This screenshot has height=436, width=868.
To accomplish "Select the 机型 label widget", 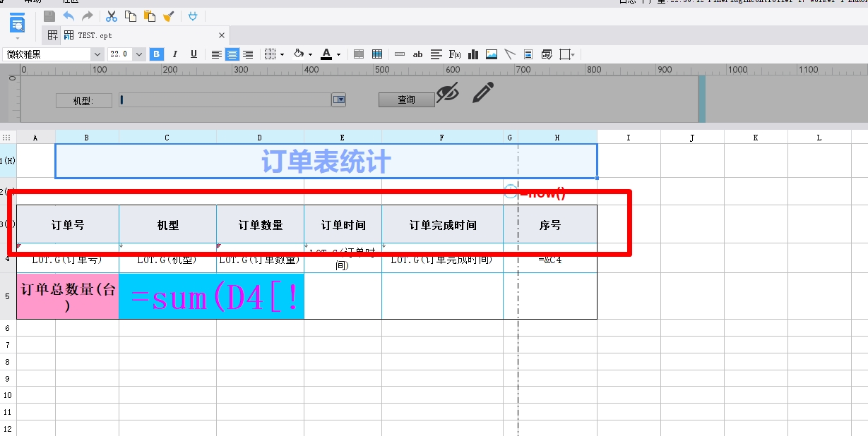I will point(84,101).
